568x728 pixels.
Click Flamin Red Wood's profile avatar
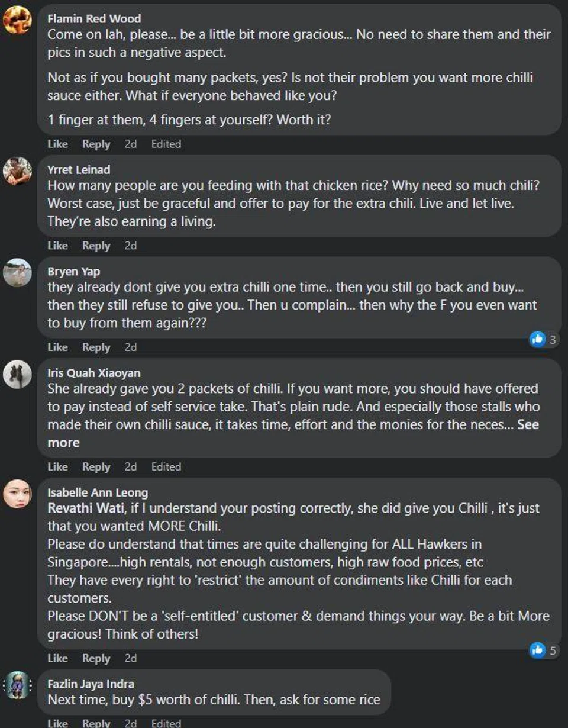tap(17, 20)
